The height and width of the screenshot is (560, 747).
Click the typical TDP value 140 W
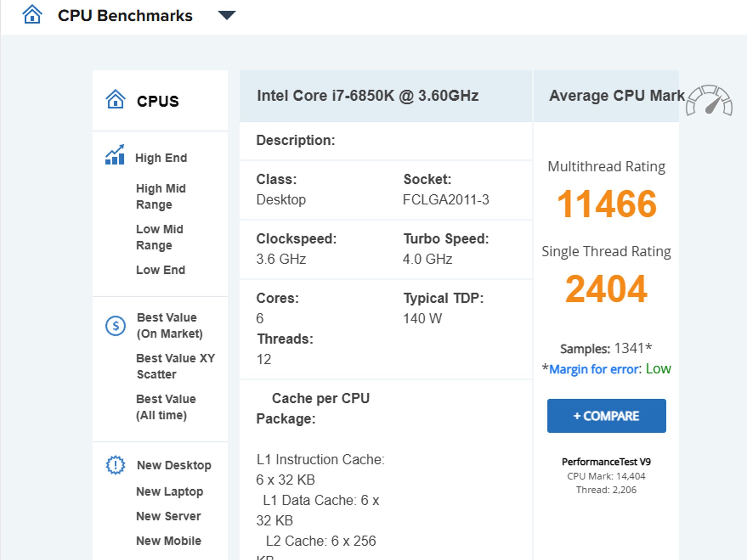[x=422, y=319]
